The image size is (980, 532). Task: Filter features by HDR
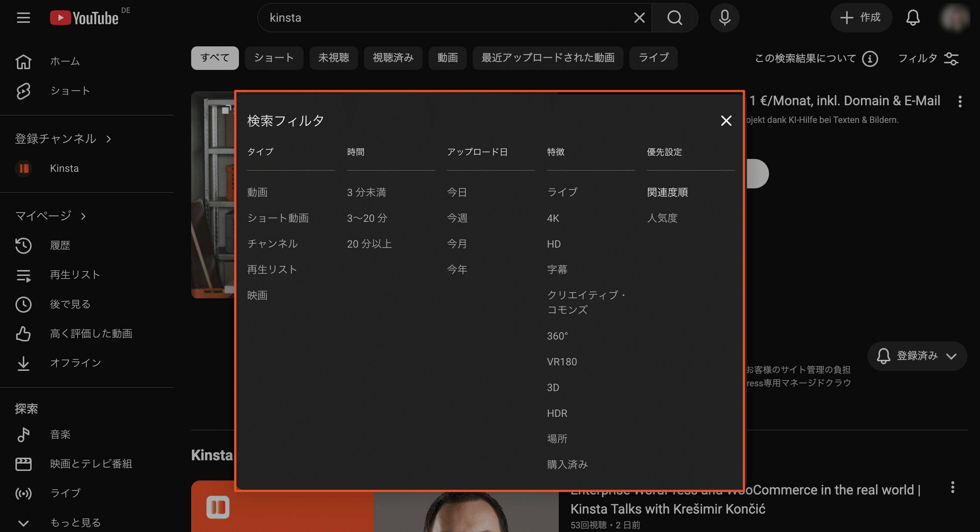tap(557, 413)
